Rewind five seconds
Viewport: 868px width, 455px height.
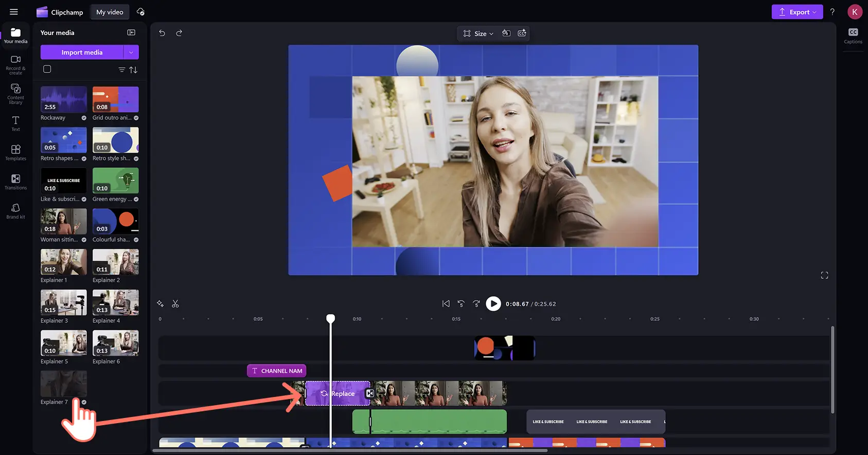461,304
